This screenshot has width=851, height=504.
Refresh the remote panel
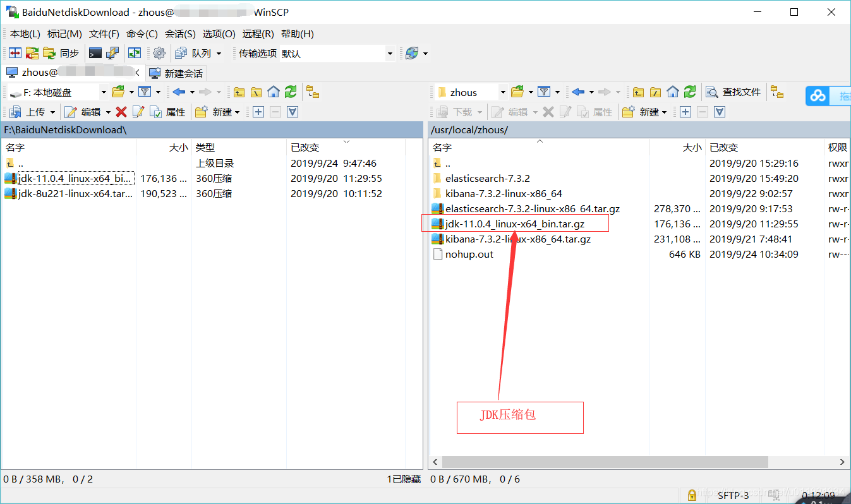(689, 92)
